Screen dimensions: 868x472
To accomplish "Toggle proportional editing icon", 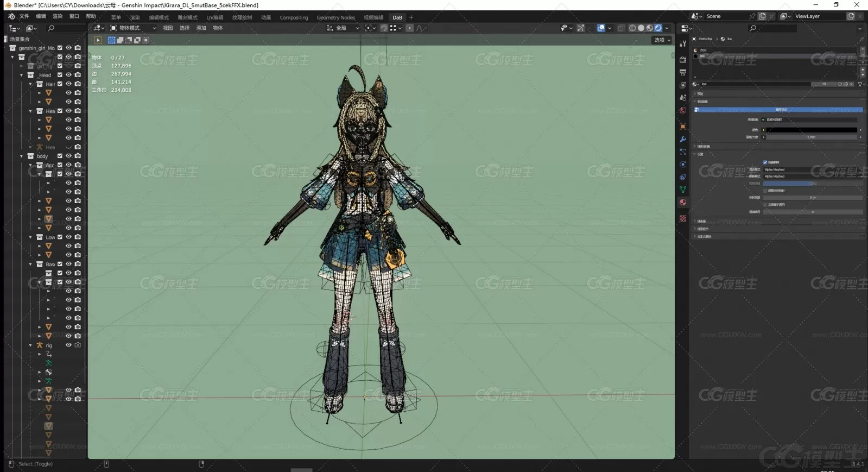I will coord(410,28).
